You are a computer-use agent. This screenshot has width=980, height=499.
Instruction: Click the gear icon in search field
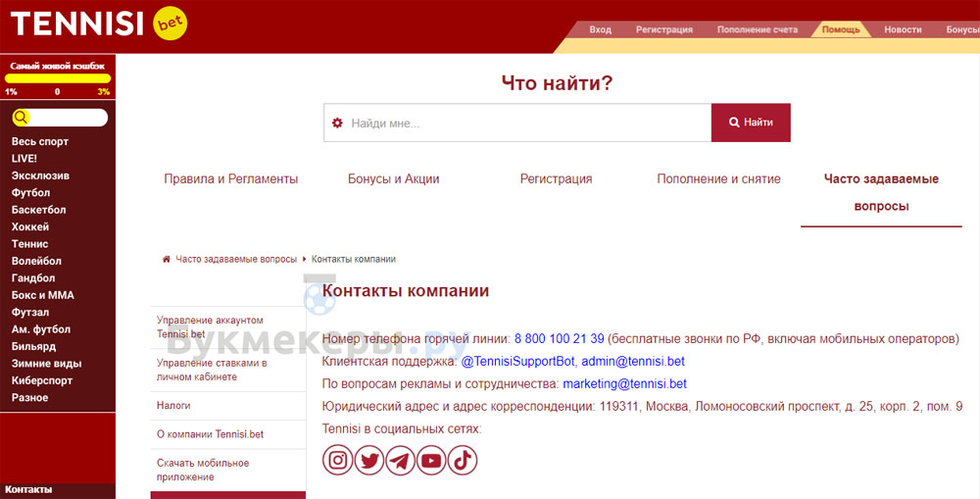337,123
